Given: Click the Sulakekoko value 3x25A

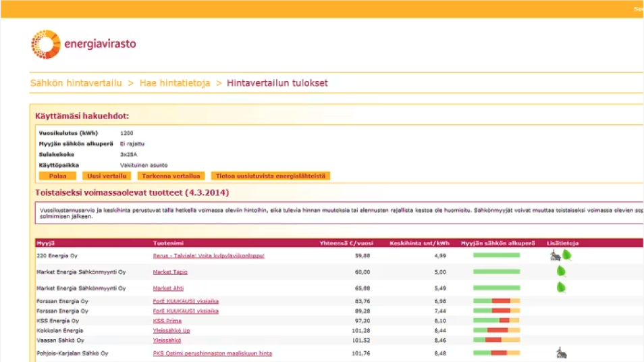Looking at the screenshot, I should coord(128,155).
